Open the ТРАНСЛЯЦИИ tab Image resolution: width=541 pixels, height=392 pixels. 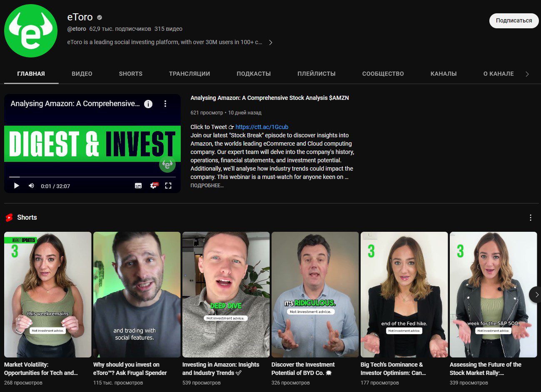coord(189,74)
